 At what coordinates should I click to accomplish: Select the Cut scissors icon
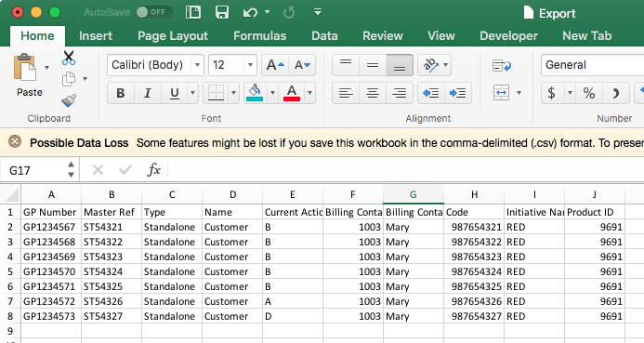tap(69, 58)
